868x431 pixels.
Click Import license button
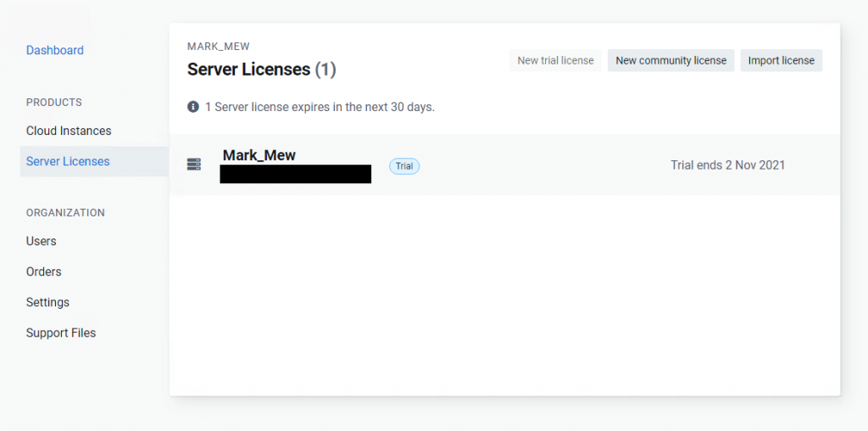tap(781, 60)
